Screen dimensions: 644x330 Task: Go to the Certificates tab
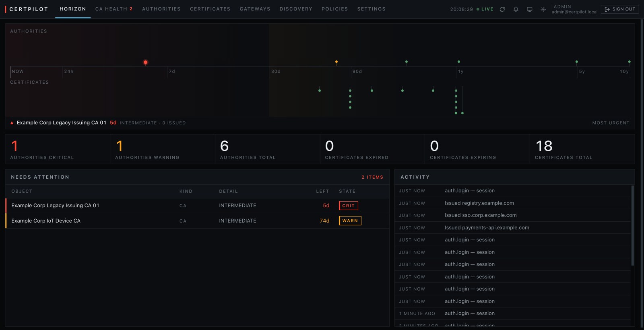[x=210, y=9]
